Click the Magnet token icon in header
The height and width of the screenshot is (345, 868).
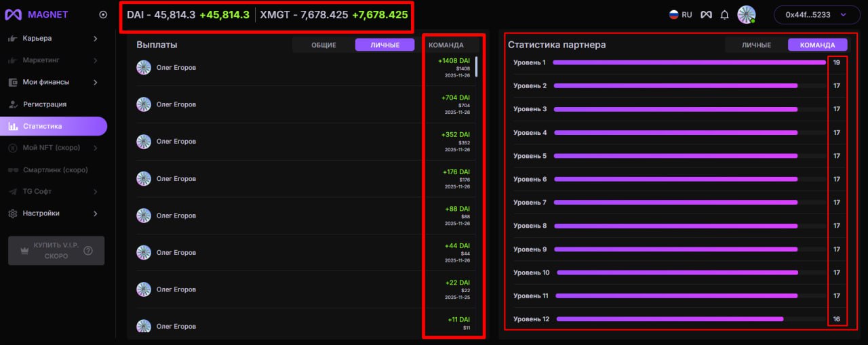(x=706, y=14)
